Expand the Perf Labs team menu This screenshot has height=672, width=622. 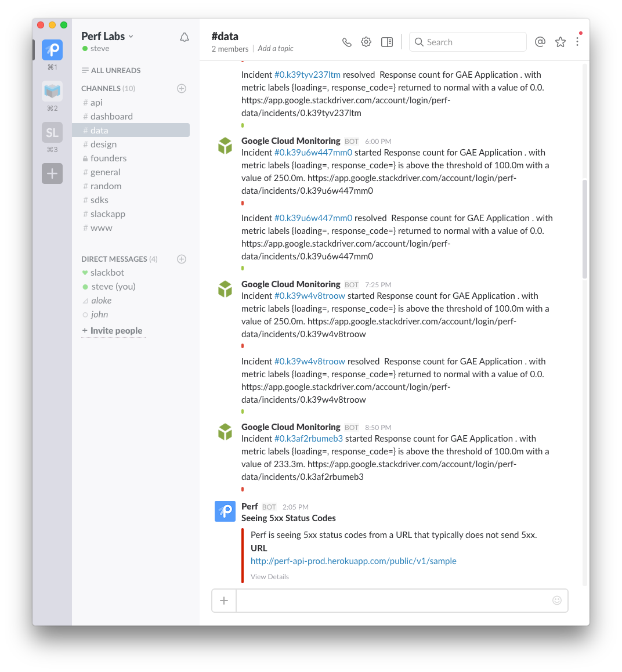coord(107,37)
